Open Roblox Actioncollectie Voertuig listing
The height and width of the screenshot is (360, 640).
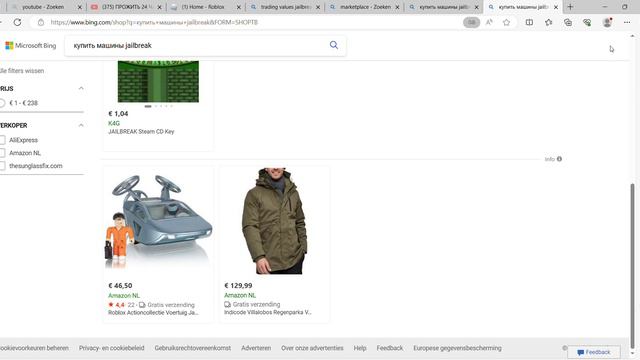(x=153, y=313)
